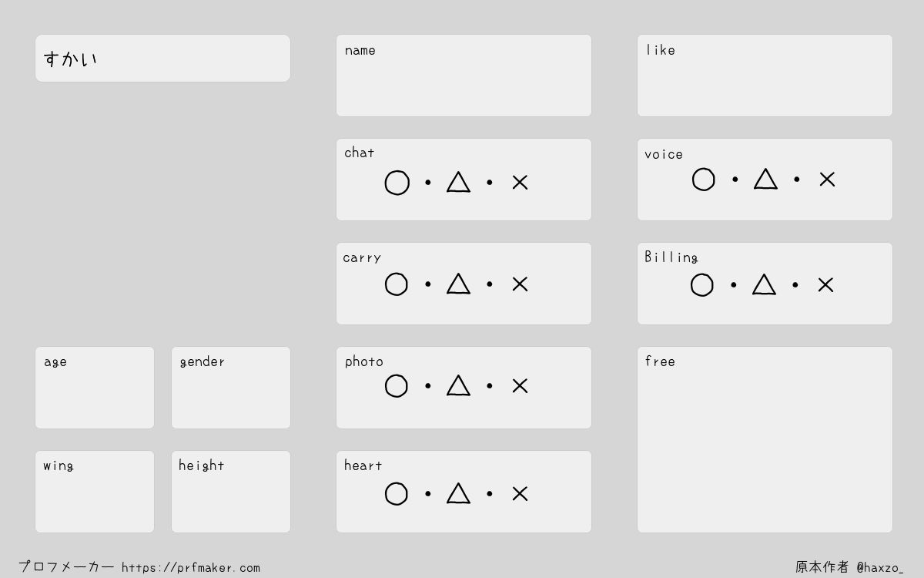Choose the triangle option for photo
The image size is (924, 578).
coord(458,385)
